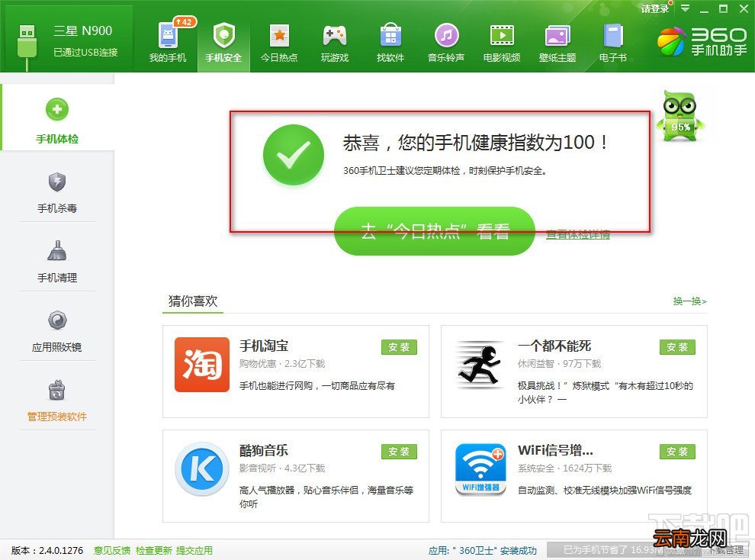This screenshot has width=755, height=560.
Task: Click the 360手机助手 logo
Action: coord(702,41)
